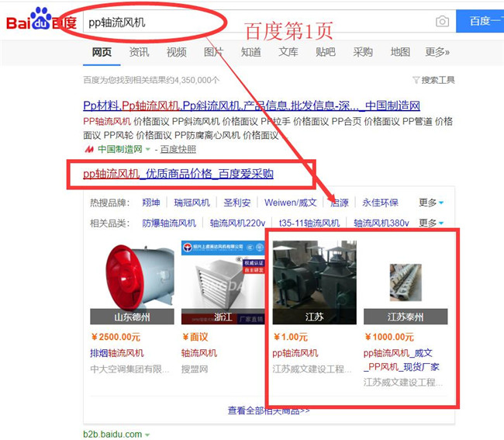Switch to the 资讯 tab
504x440 pixels.
coord(139,52)
